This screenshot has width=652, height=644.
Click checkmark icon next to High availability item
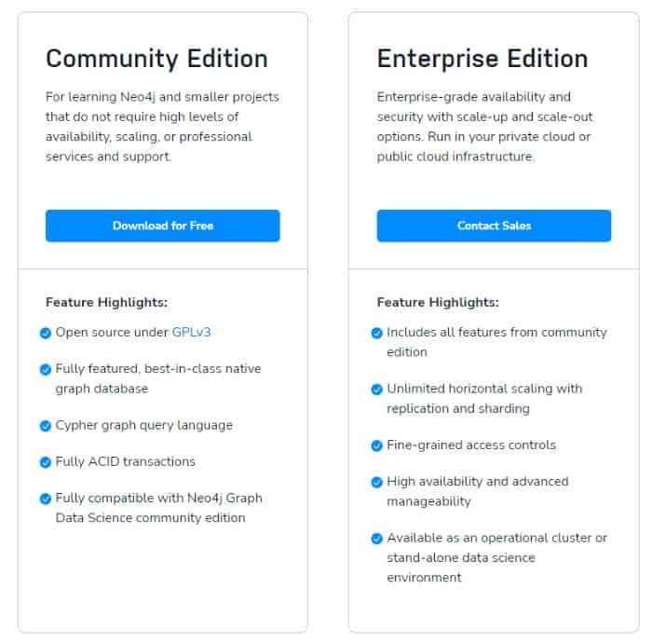tap(377, 482)
